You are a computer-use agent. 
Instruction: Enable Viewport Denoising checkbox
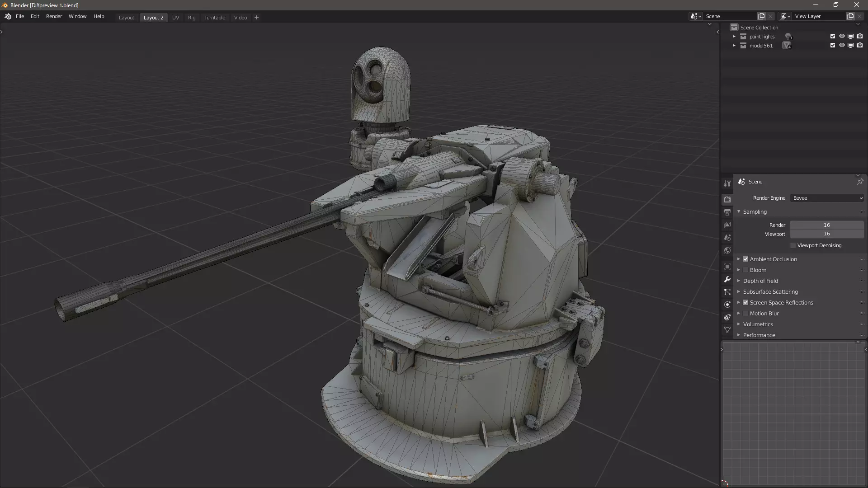(x=793, y=245)
